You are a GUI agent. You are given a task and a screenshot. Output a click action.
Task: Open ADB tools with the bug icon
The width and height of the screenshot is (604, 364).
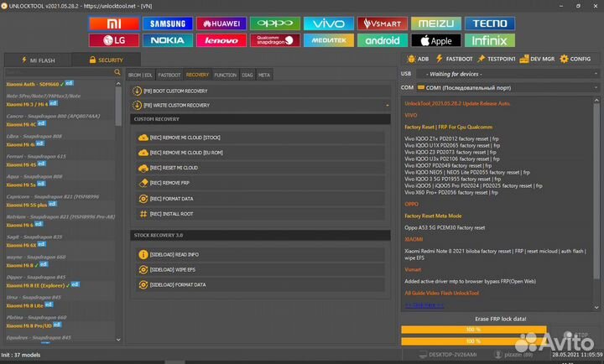point(419,59)
